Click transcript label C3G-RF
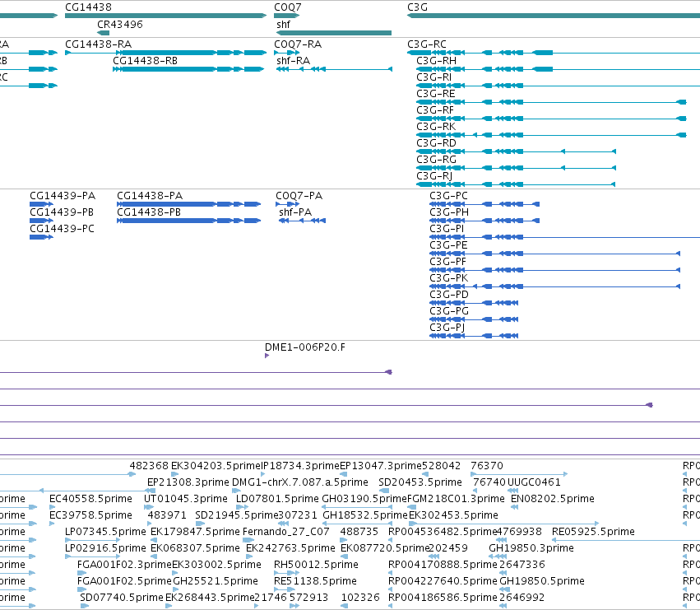The image size is (700, 610). (435, 110)
